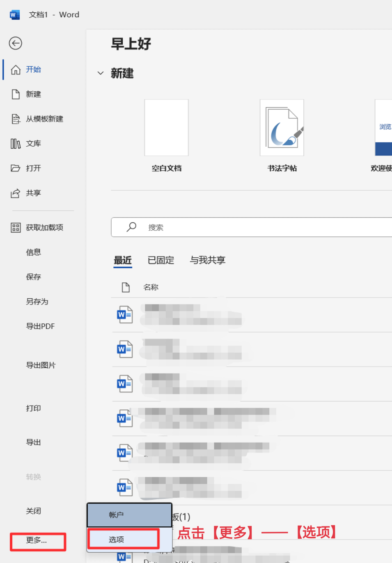Click the 打开 folder icon
The image size is (392, 563).
tap(16, 168)
